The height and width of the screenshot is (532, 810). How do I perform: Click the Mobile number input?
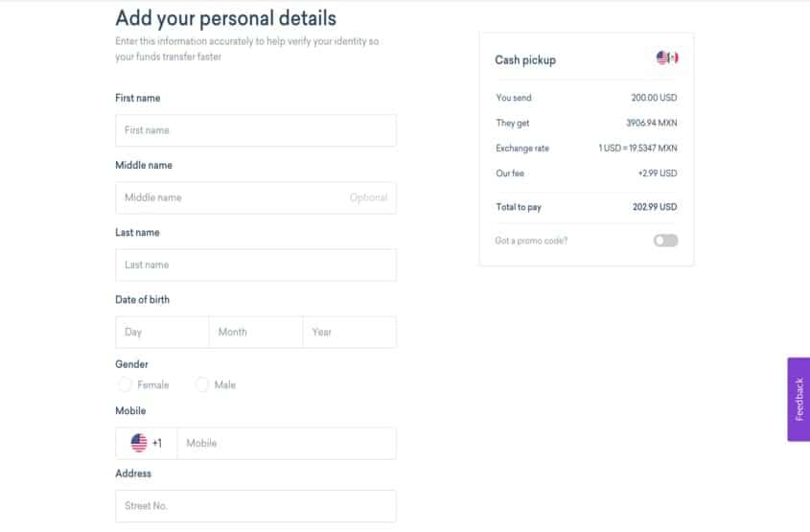[287, 443]
